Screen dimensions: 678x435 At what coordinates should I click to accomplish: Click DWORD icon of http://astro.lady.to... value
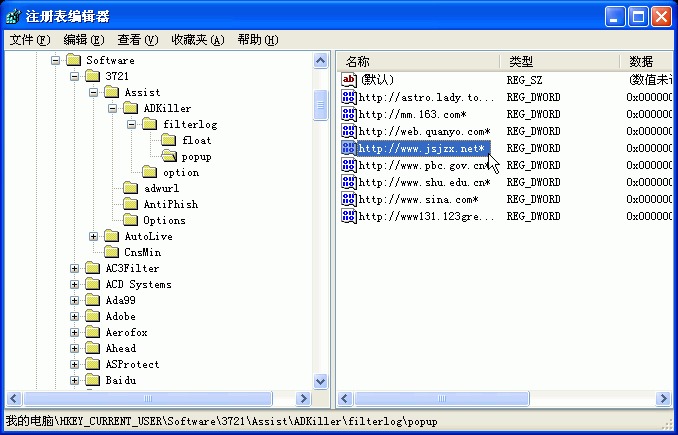pyautogui.click(x=349, y=97)
